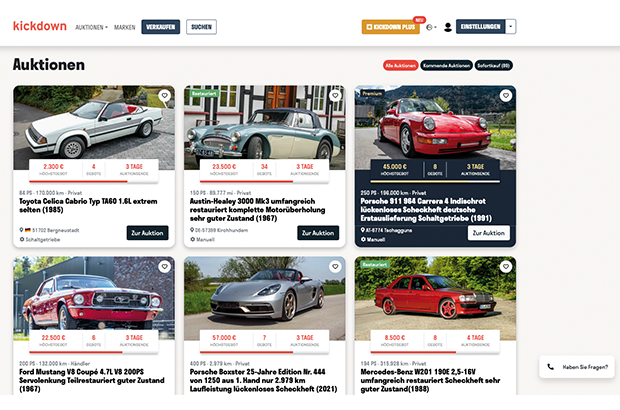
Task: Click the Porsche 911 auction progress bar
Action: (x=435, y=181)
